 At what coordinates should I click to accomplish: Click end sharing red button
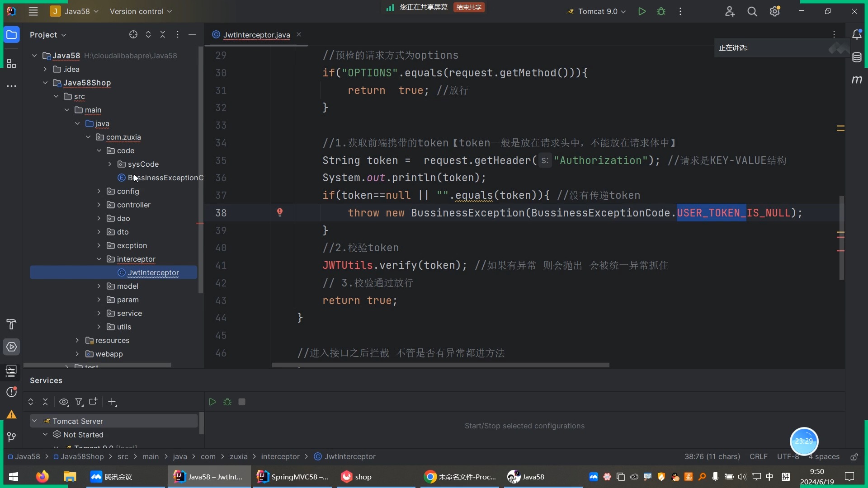[x=469, y=7]
